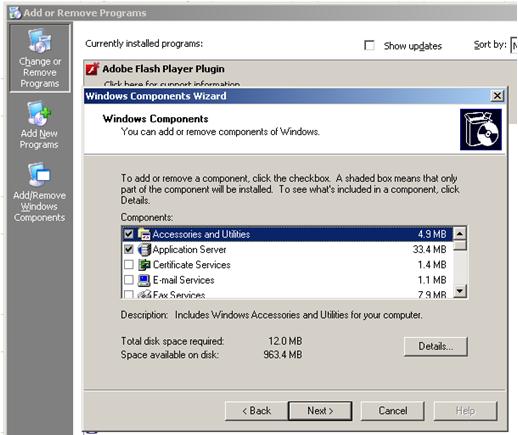Open the Sort by dropdown
Viewport: 518px width, 435px height.
pyautogui.click(x=514, y=45)
